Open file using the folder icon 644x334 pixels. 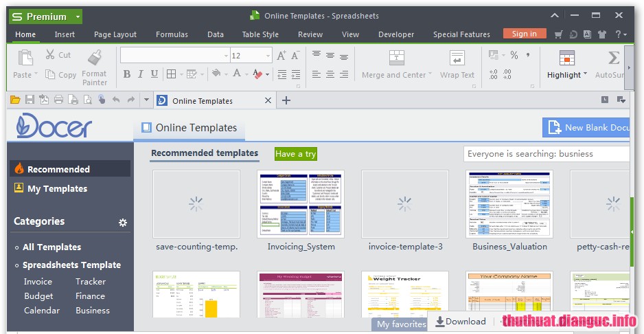click(15, 100)
